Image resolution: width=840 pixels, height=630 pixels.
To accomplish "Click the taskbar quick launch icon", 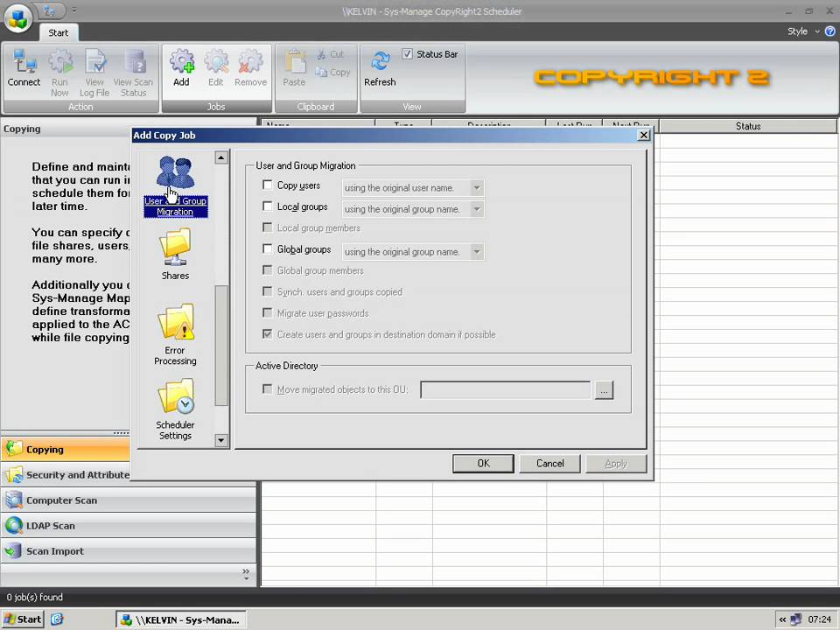I will (58, 619).
